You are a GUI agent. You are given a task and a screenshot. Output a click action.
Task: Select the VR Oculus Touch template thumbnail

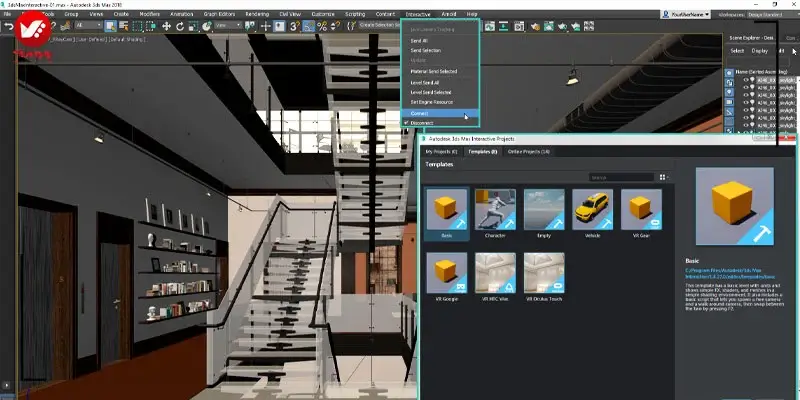coord(544,273)
